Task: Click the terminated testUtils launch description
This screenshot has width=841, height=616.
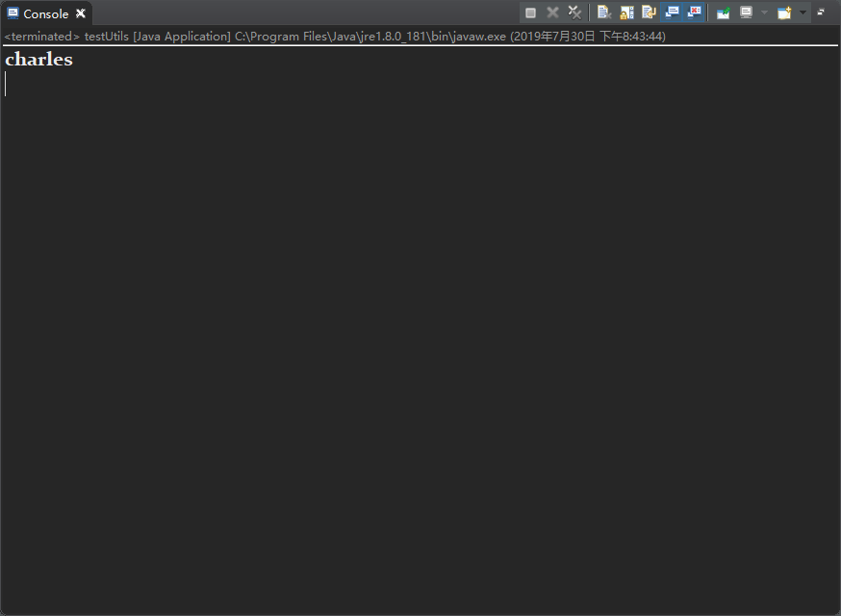Action: tap(335, 37)
